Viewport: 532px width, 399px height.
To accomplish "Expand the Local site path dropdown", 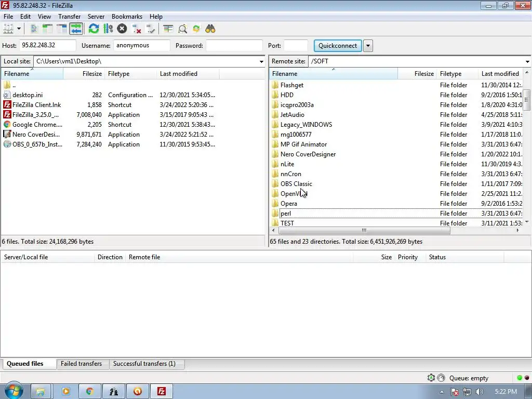I will pos(261,61).
